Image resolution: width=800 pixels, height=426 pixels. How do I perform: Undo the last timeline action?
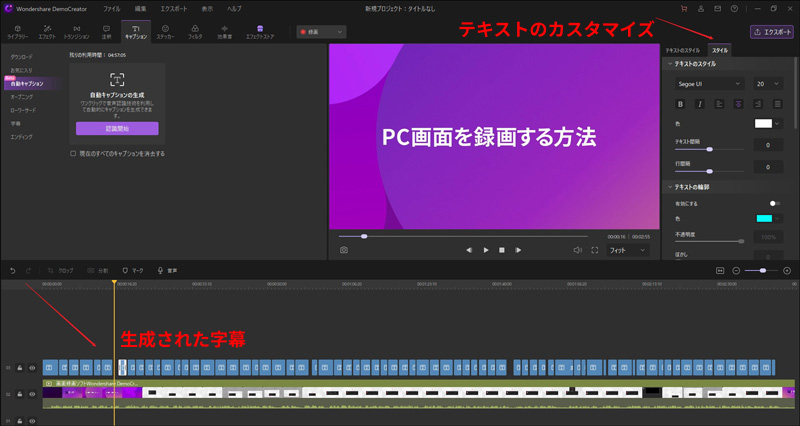tap(13, 270)
